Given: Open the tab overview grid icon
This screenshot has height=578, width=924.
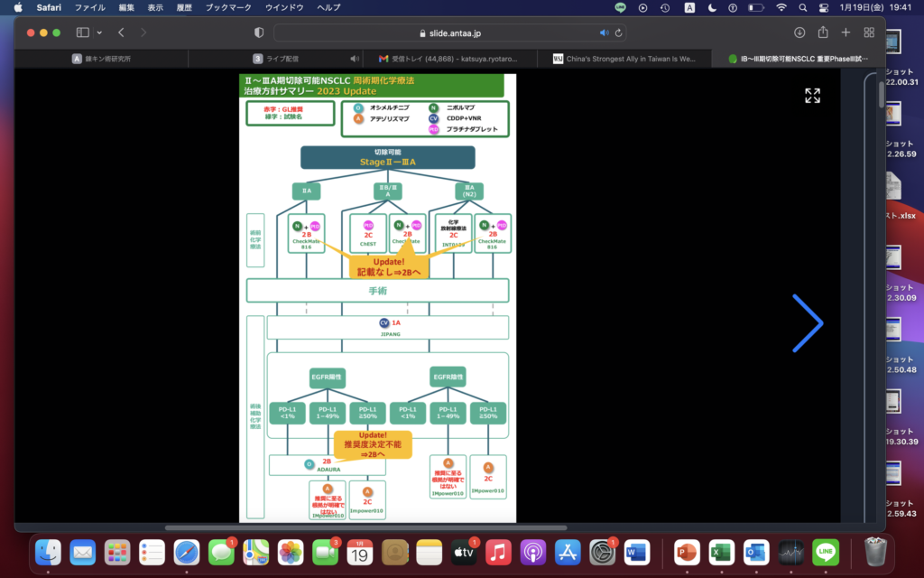Looking at the screenshot, I should tap(869, 33).
